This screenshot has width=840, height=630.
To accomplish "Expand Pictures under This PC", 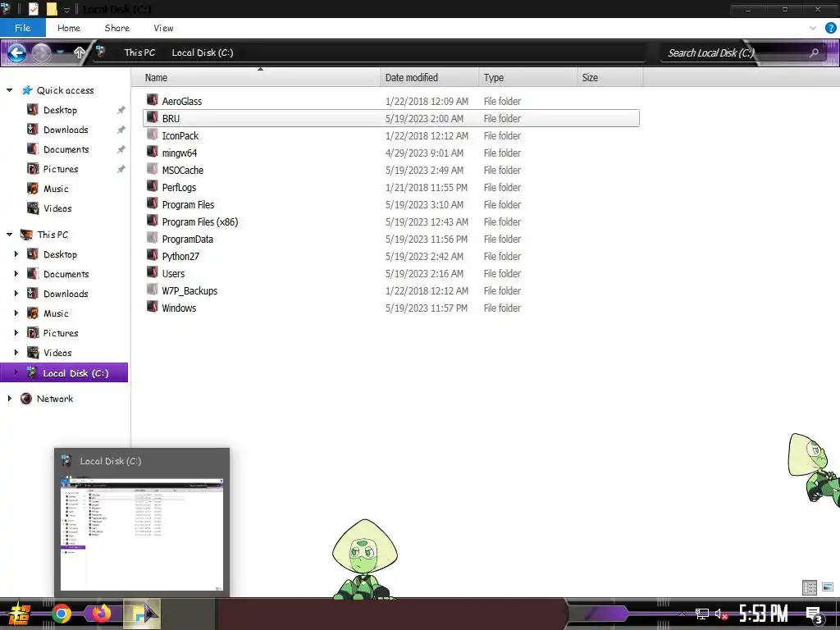I will (x=16, y=333).
